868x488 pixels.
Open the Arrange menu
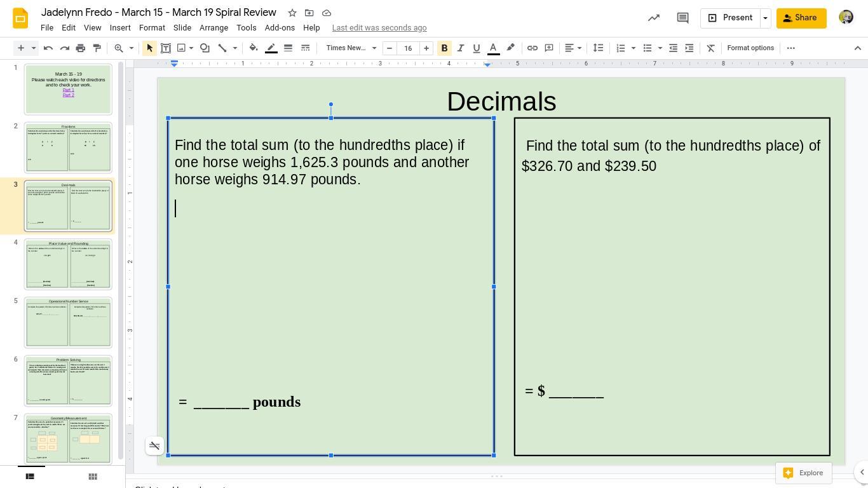click(x=214, y=28)
